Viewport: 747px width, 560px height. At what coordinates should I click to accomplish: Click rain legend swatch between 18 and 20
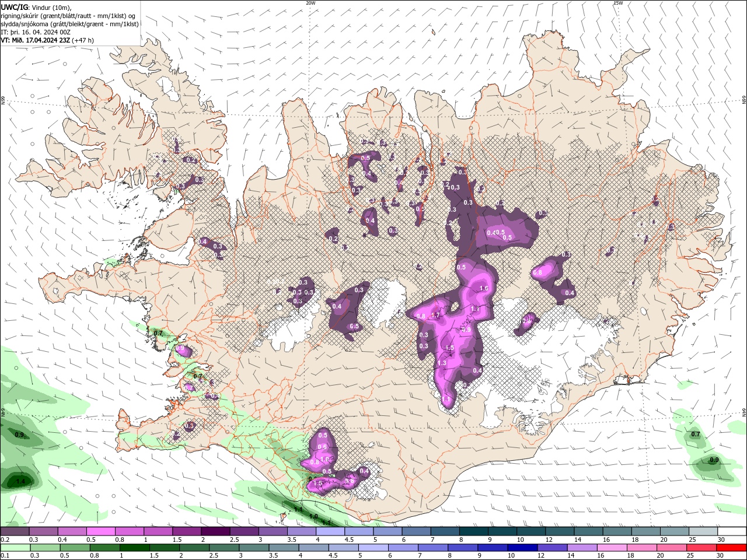643,548
